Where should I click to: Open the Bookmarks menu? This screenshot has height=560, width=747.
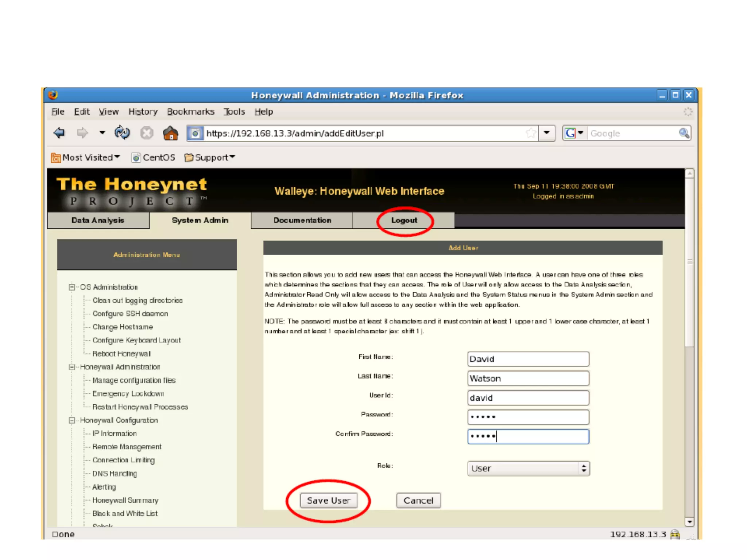point(190,112)
